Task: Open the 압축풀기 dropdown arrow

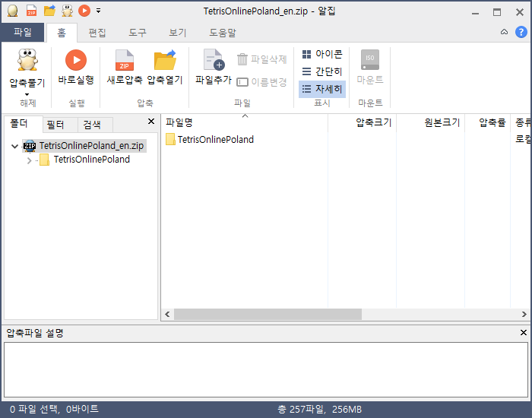Action: tap(27, 94)
